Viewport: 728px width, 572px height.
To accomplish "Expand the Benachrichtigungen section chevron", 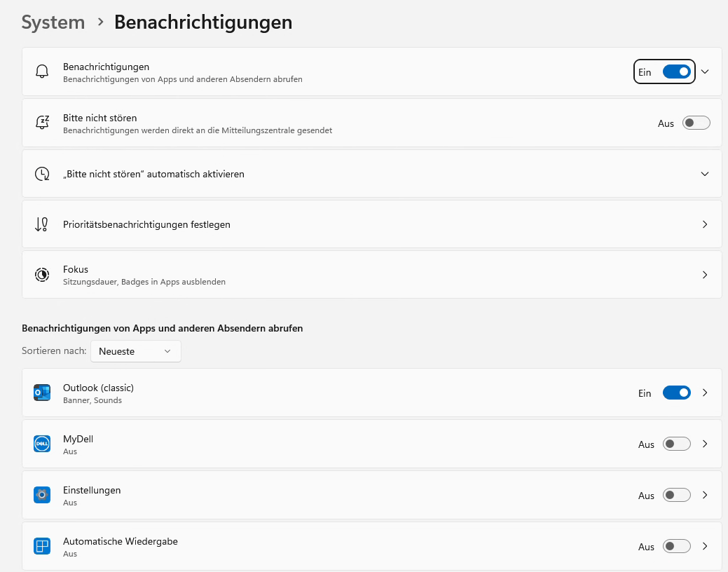I will coord(705,71).
